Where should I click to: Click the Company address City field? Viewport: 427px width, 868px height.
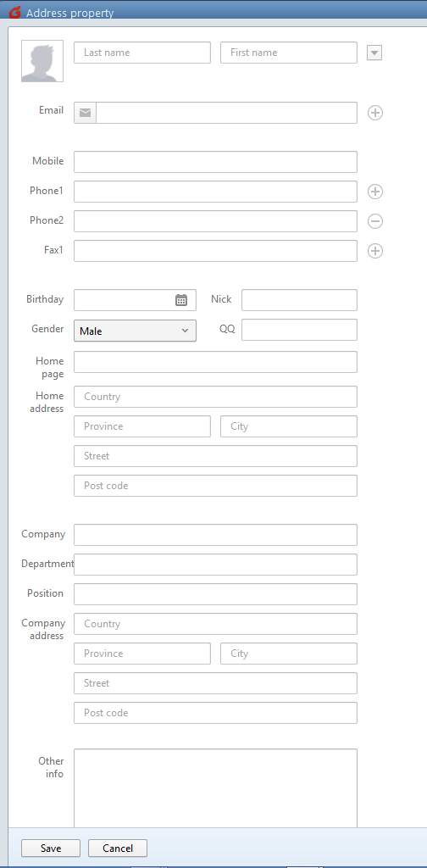pos(289,654)
